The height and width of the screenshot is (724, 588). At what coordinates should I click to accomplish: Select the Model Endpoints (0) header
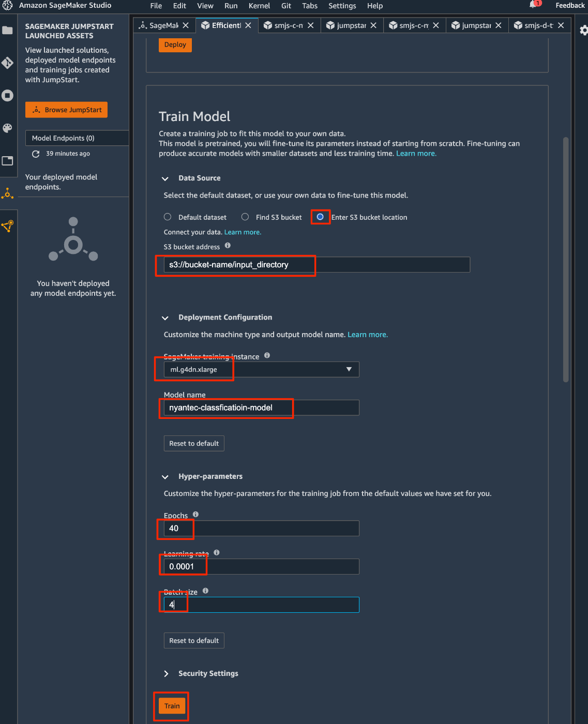point(77,138)
